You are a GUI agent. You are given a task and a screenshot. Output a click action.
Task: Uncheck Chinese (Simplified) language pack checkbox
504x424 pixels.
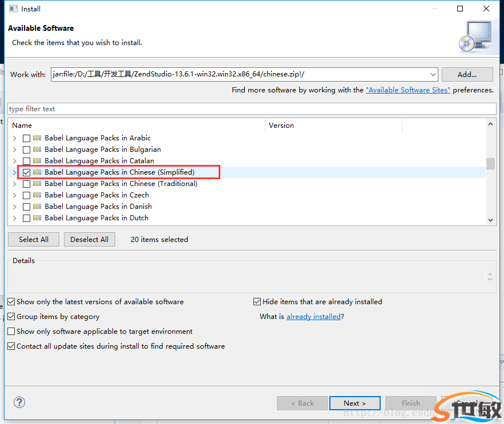click(x=27, y=172)
